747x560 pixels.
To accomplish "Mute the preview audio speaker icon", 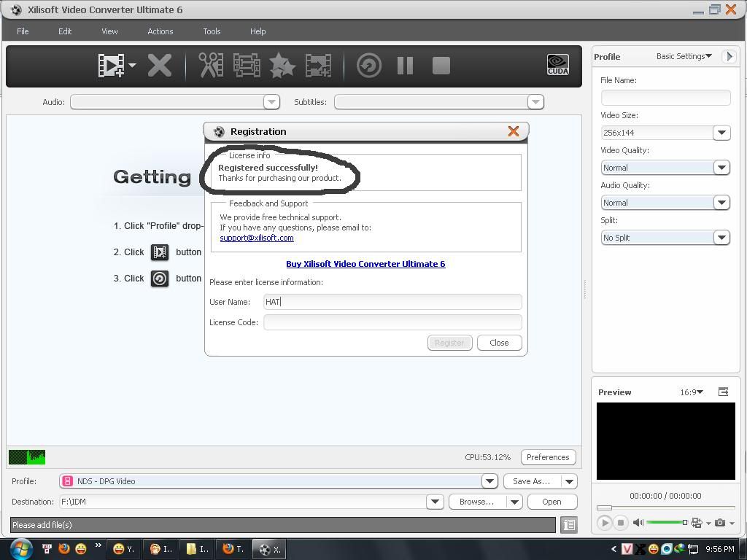I will 638,523.
